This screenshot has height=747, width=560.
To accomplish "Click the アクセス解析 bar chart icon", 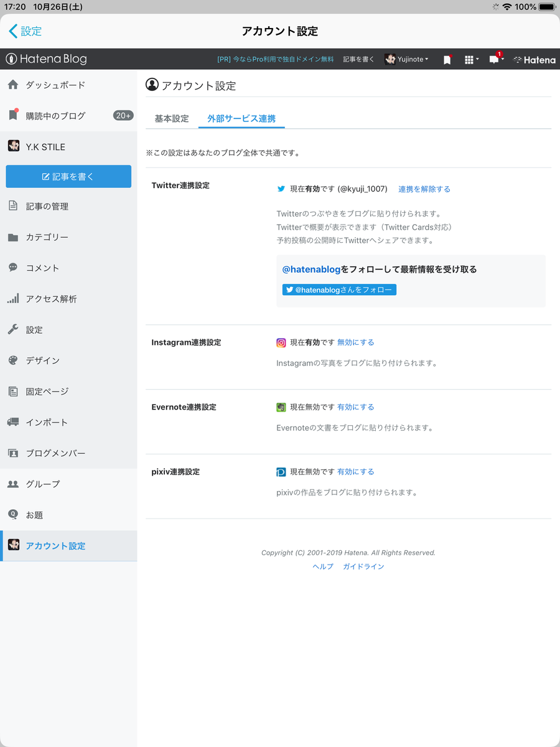I will [13, 299].
